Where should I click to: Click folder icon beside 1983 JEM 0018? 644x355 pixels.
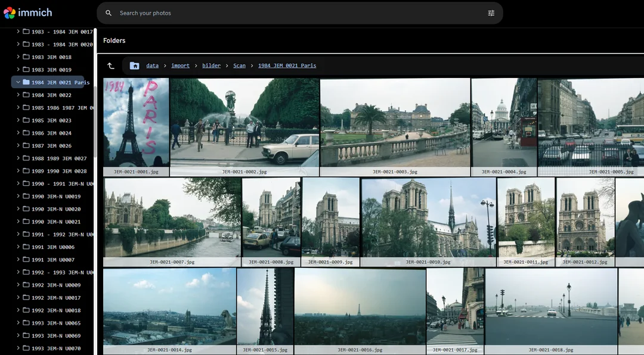coord(26,57)
